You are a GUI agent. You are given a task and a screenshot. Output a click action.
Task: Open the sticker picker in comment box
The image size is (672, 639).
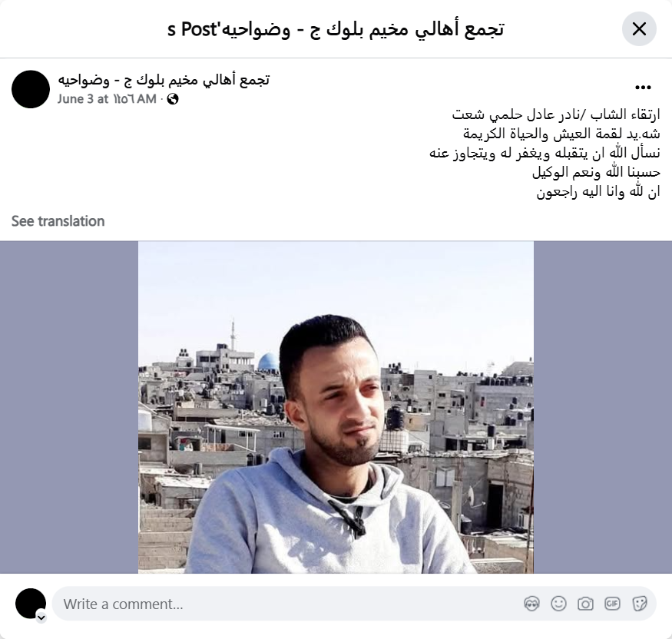tap(639, 604)
